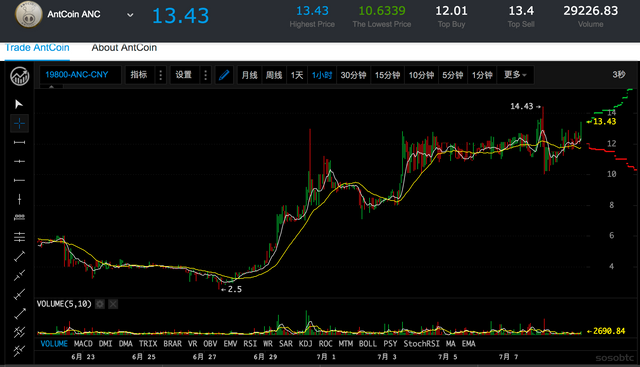Select the RSI indicator tab
The image size is (640, 367).
tap(250, 344)
